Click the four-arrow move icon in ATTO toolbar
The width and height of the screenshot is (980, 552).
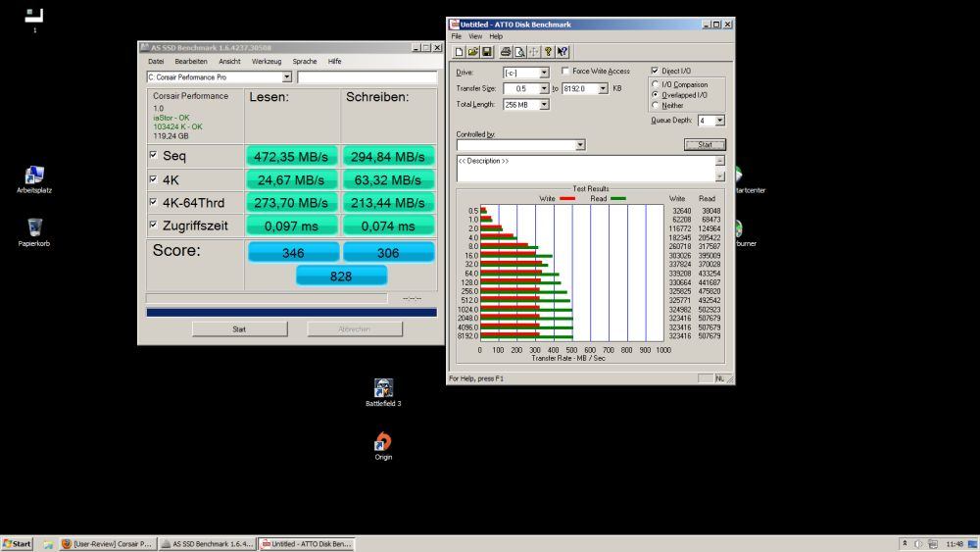534,52
